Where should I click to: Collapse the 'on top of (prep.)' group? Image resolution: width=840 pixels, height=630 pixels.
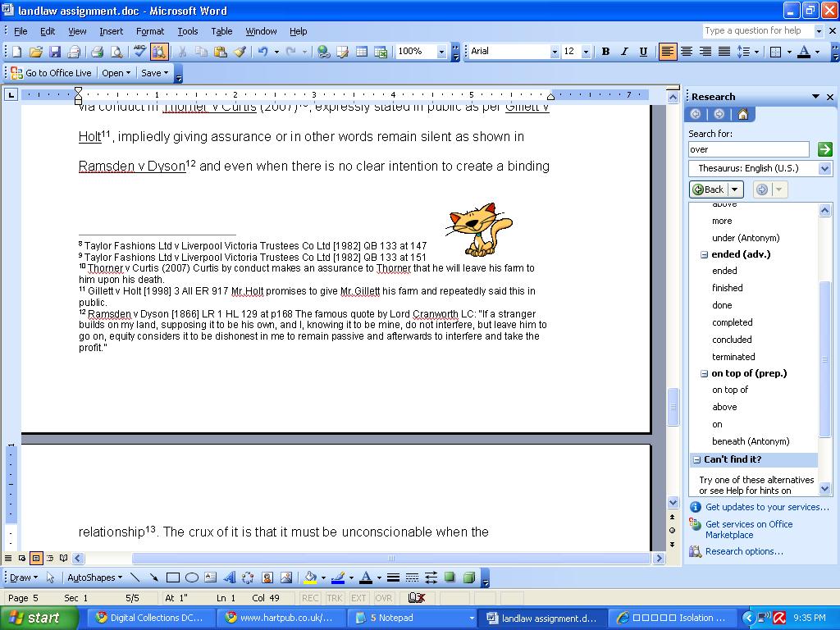tap(704, 374)
